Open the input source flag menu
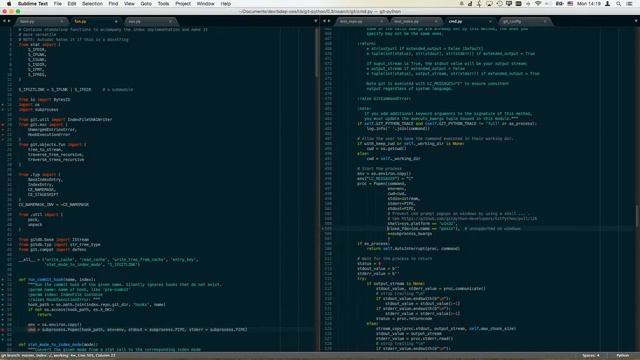 click(x=570, y=4)
